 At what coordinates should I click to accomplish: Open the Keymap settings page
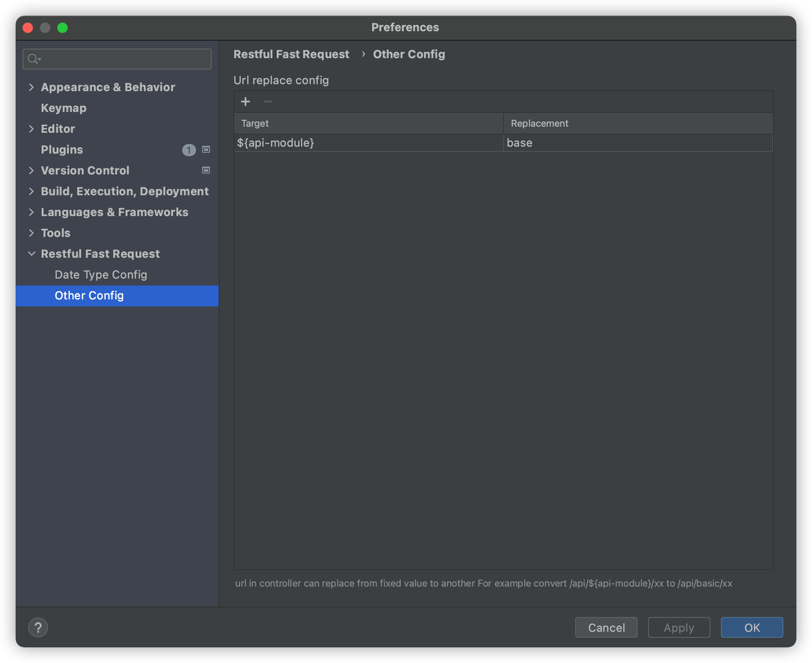(x=63, y=108)
